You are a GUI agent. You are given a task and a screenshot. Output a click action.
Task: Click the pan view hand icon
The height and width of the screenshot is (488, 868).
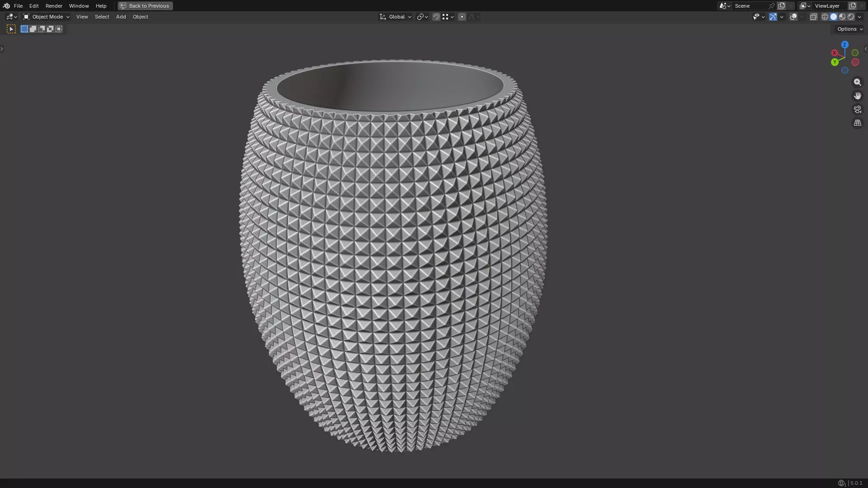tap(857, 96)
